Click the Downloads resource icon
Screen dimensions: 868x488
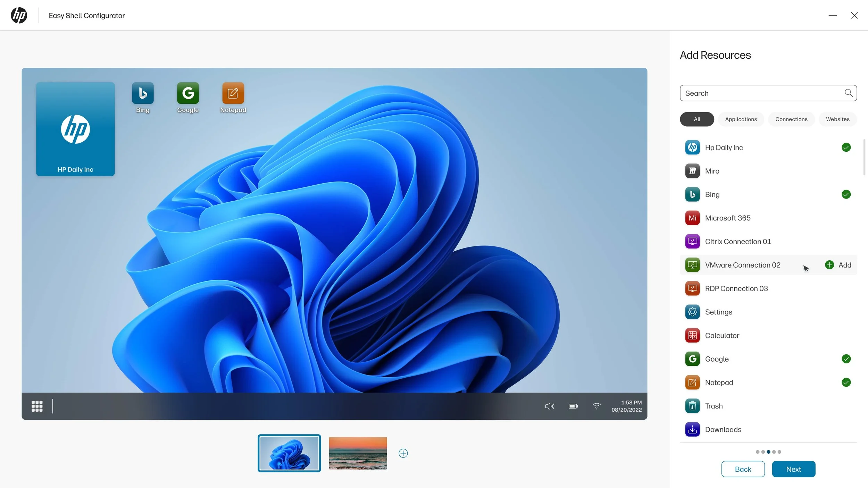[692, 429]
